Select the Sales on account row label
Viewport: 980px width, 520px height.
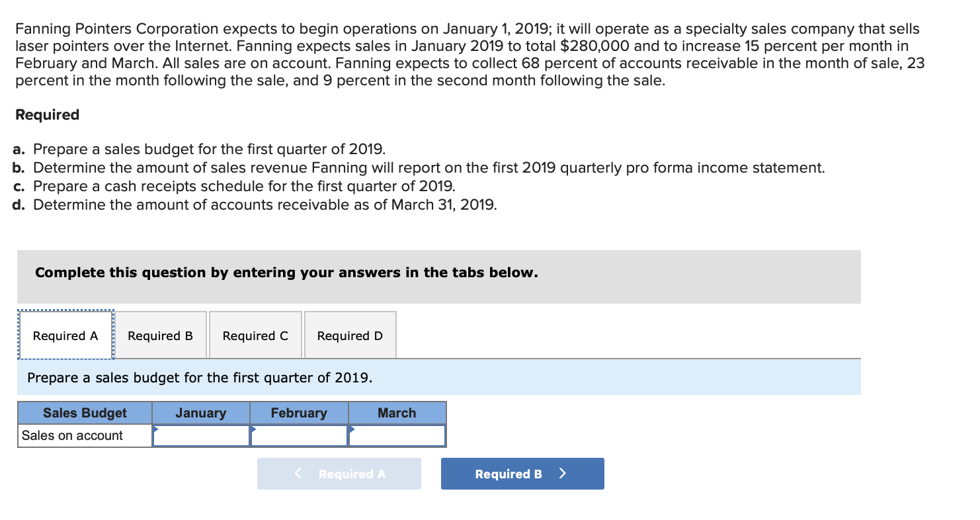(72, 436)
